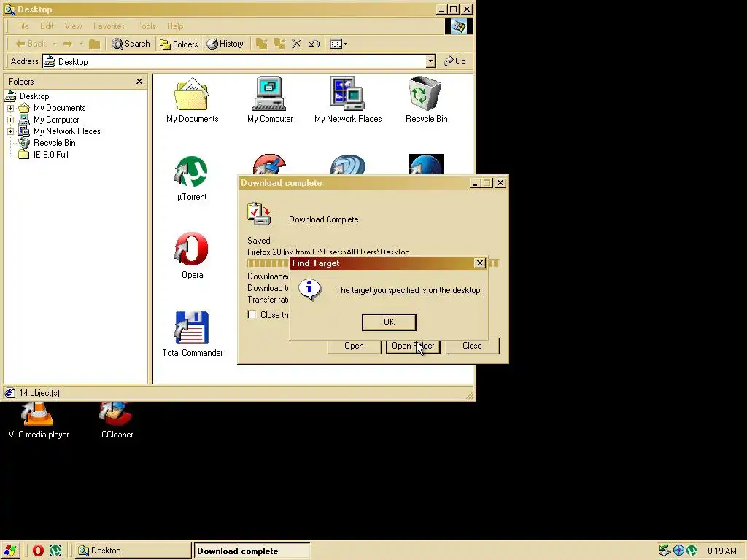Click the Open button in the Download complete dialog

[354, 346]
